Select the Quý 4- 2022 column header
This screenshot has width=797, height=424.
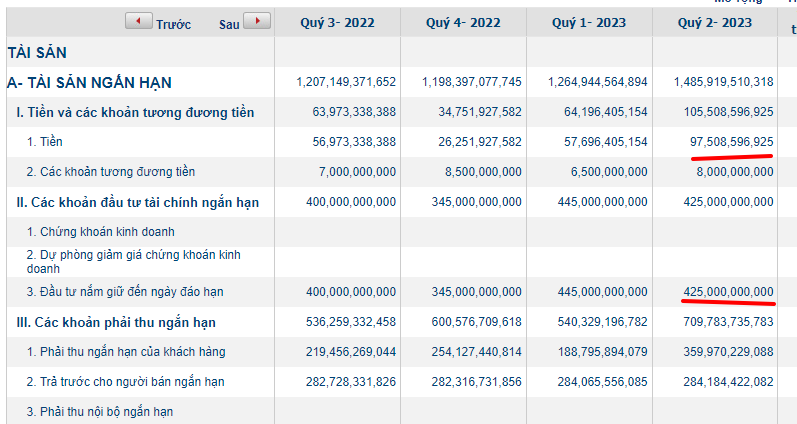point(463,23)
